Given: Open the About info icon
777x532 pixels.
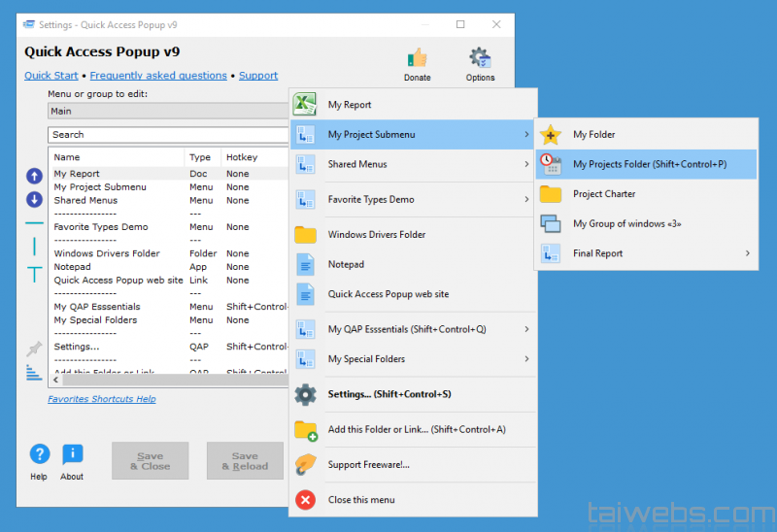Looking at the screenshot, I should click(x=72, y=454).
